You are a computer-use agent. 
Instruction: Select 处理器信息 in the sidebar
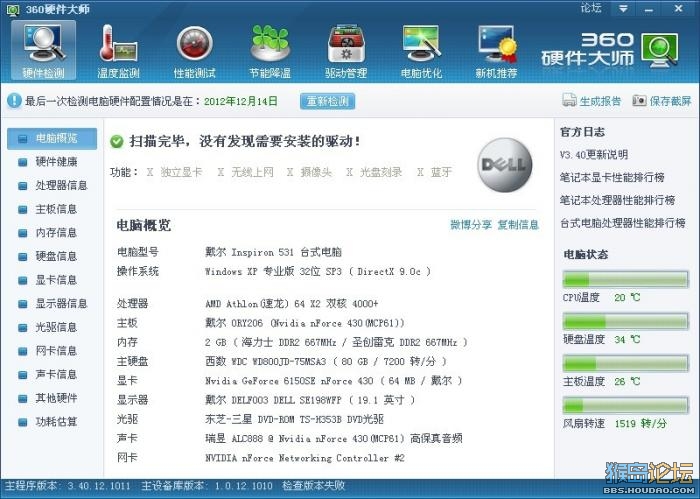52,185
